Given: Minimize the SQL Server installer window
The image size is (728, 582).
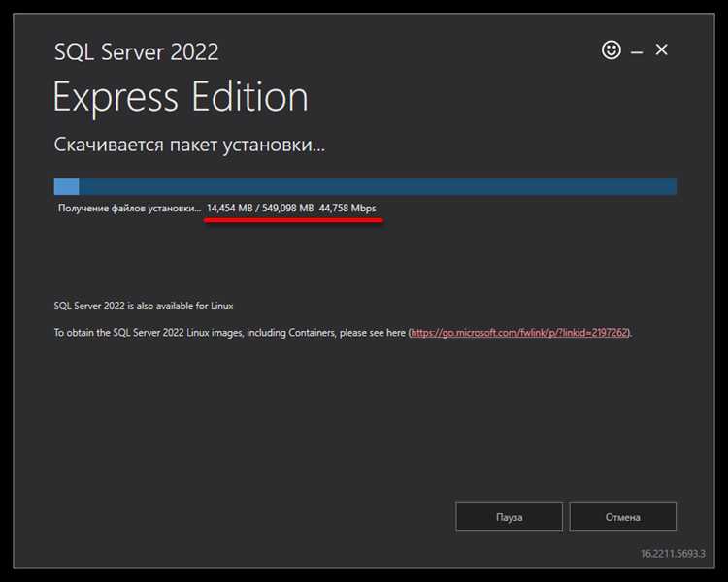Looking at the screenshot, I should [x=637, y=50].
